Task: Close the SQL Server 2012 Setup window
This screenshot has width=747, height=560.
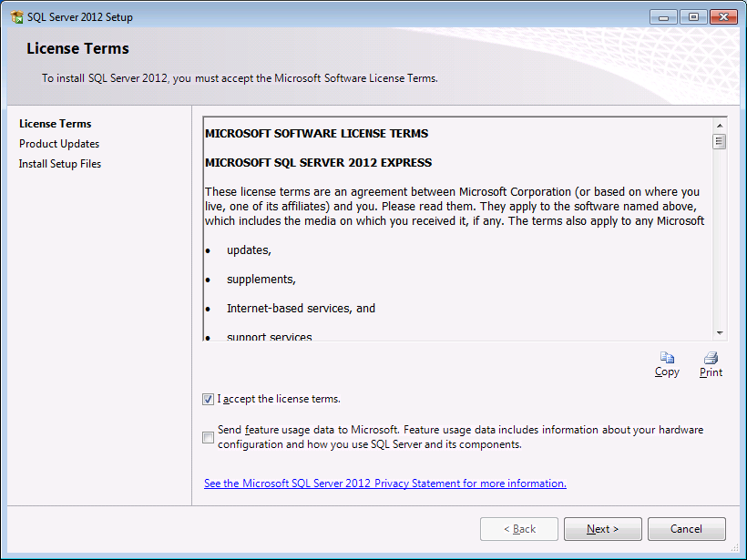Action: tap(723, 16)
